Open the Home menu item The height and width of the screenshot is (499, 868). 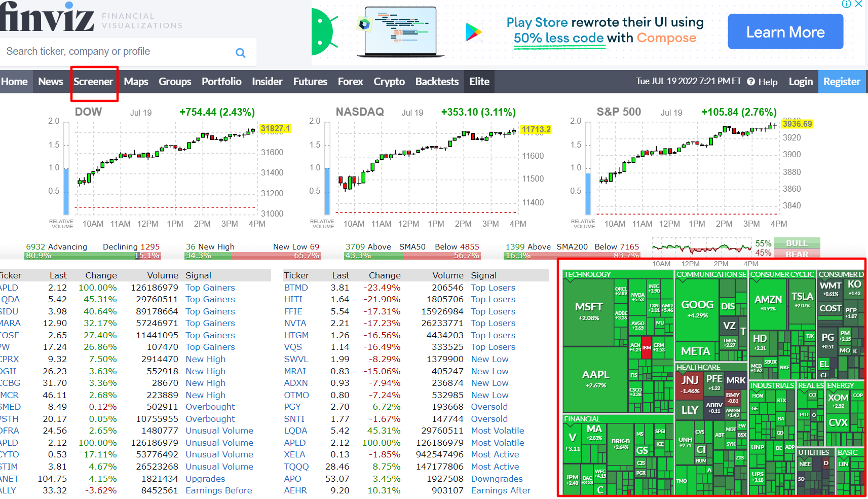tap(15, 82)
